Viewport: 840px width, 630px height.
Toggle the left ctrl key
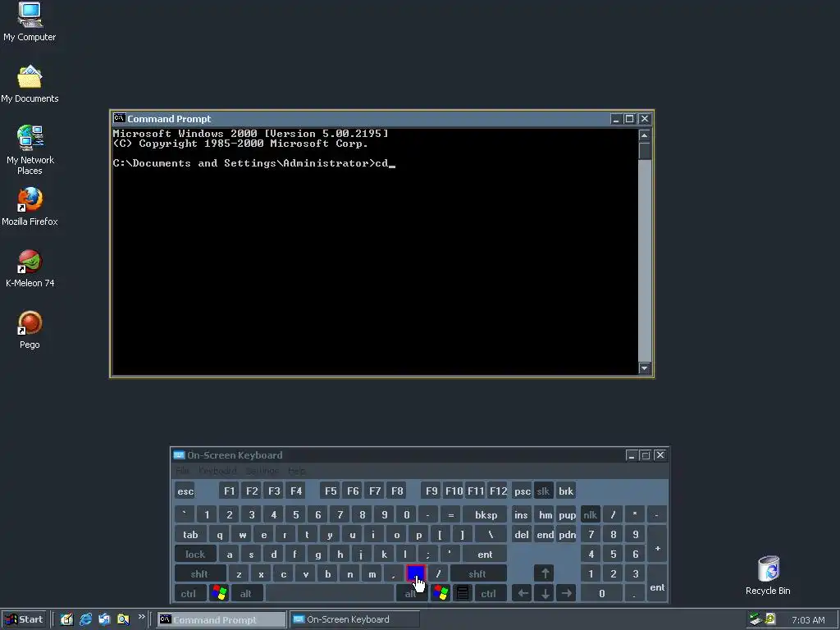point(189,594)
